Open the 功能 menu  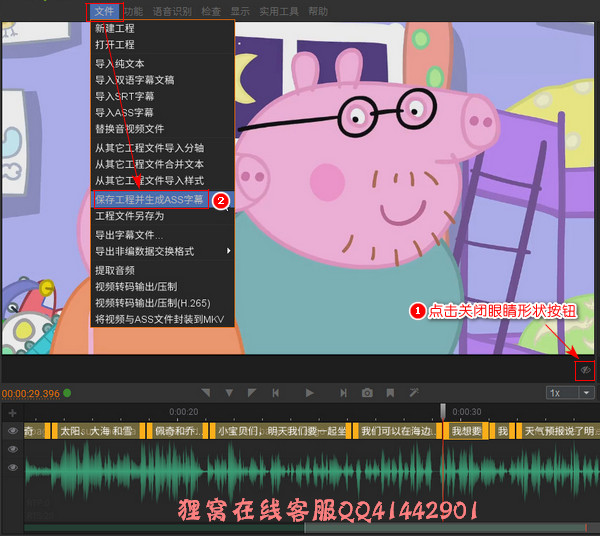pos(133,11)
